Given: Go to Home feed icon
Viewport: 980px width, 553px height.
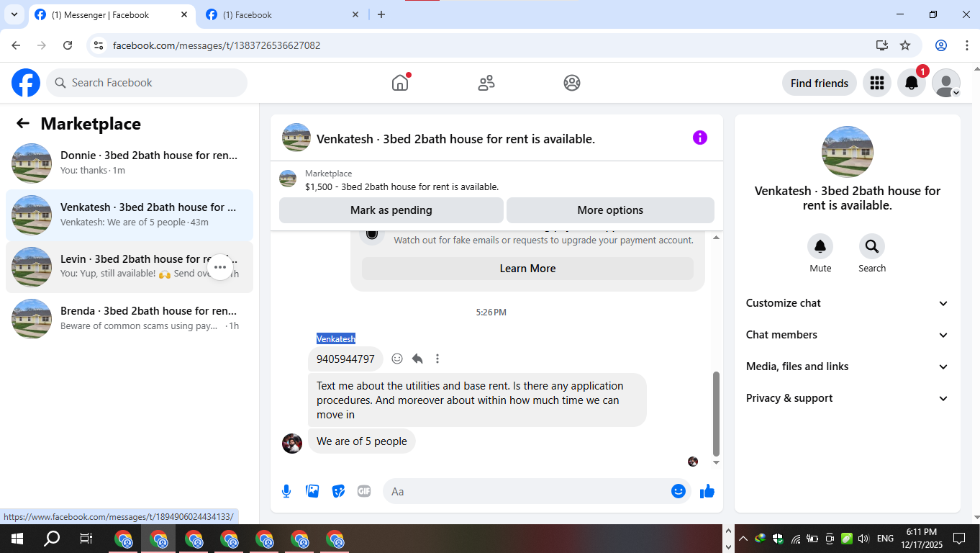Looking at the screenshot, I should (x=400, y=83).
